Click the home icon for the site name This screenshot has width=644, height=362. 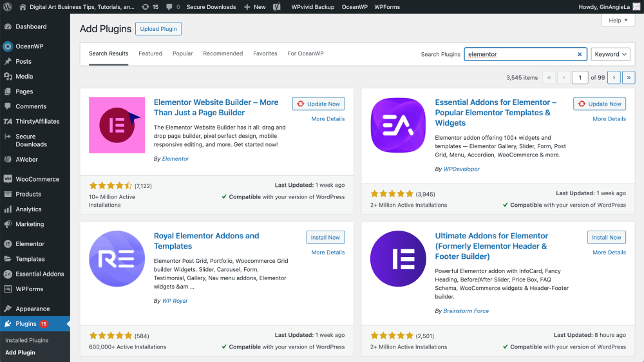tap(23, 7)
